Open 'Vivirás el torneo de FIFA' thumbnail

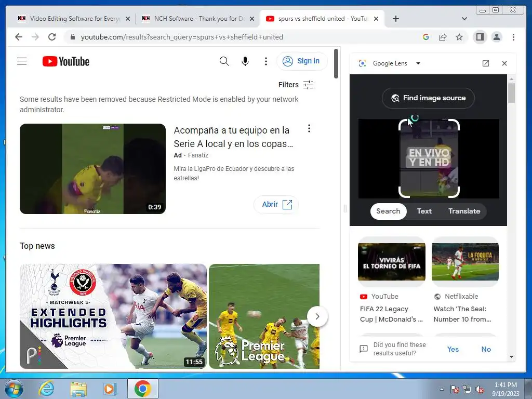pos(392,262)
